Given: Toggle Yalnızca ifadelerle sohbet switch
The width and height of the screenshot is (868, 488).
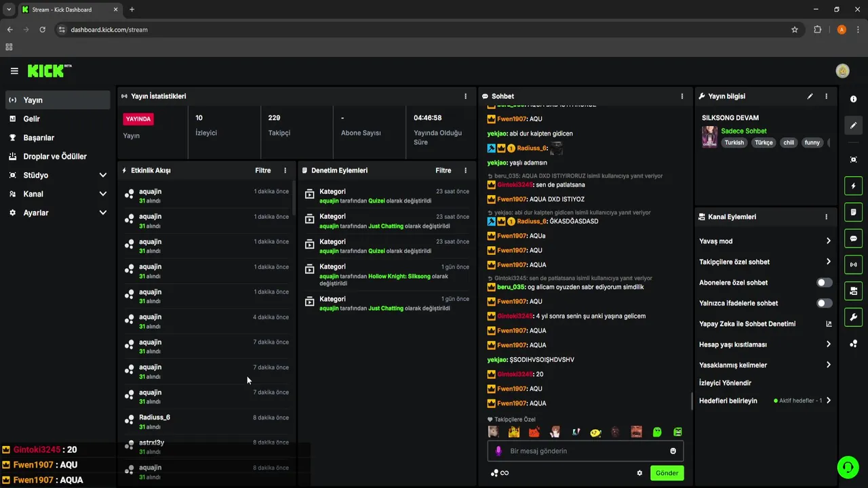Looking at the screenshot, I should pyautogui.click(x=824, y=303).
